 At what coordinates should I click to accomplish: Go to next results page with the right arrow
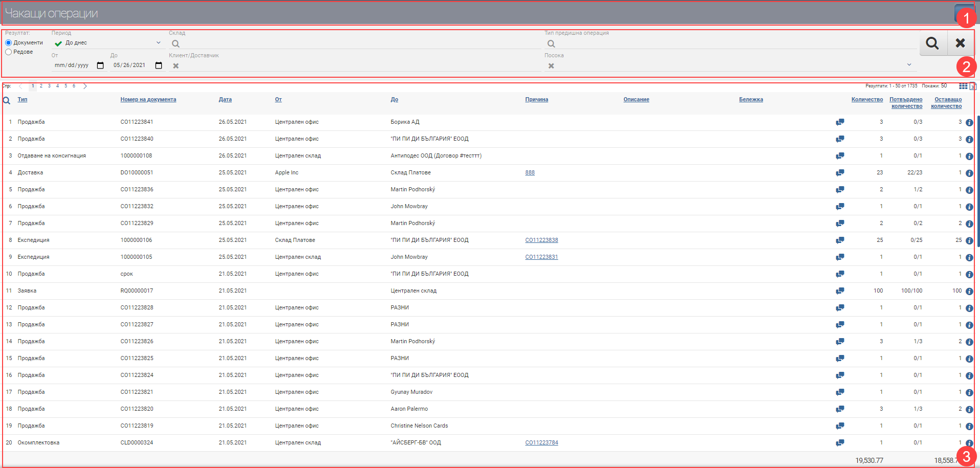tap(85, 86)
